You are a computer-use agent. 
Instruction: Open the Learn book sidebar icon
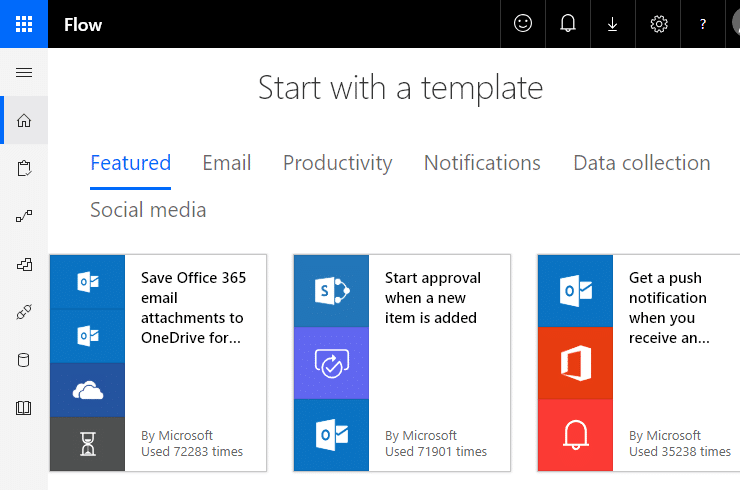click(24, 408)
